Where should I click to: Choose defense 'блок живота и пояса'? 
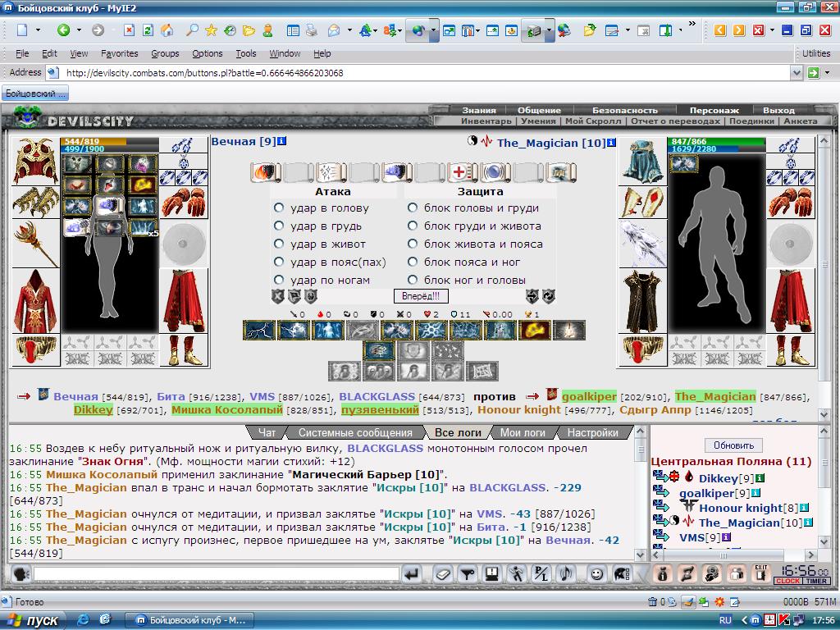tap(413, 244)
